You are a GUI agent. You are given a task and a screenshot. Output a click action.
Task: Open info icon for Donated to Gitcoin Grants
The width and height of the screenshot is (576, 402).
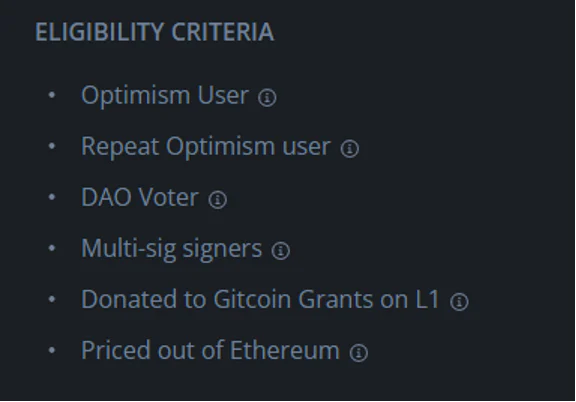tap(459, 302)
